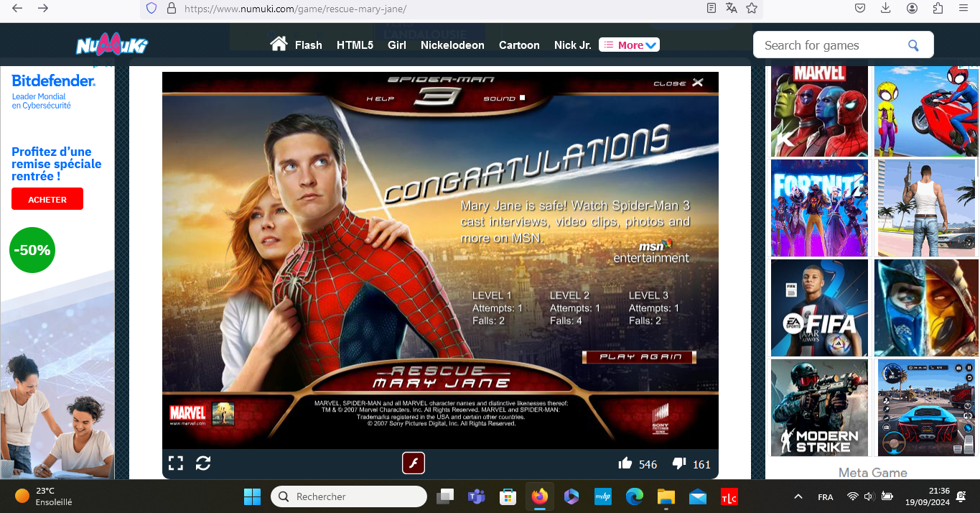Screen dimensions: 980x513
Task: Click the search magnifier icon
Action: tap(913, 45)
